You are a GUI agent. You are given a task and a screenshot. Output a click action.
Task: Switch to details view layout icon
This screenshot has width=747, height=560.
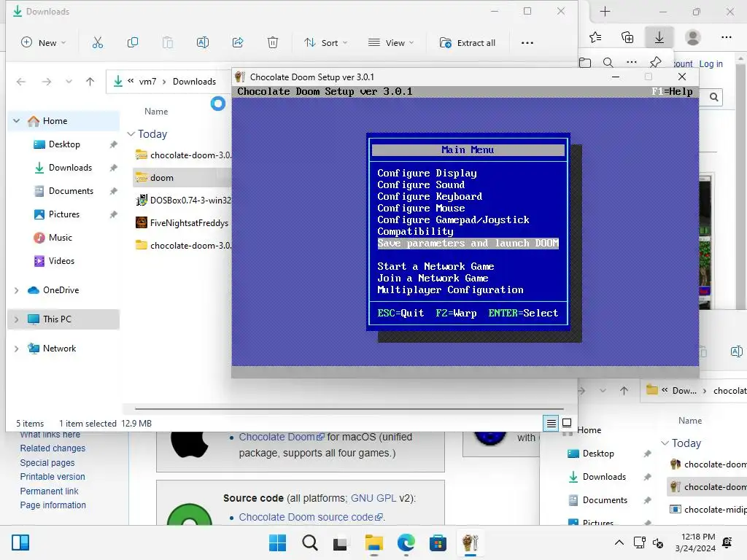click(551, 423)
